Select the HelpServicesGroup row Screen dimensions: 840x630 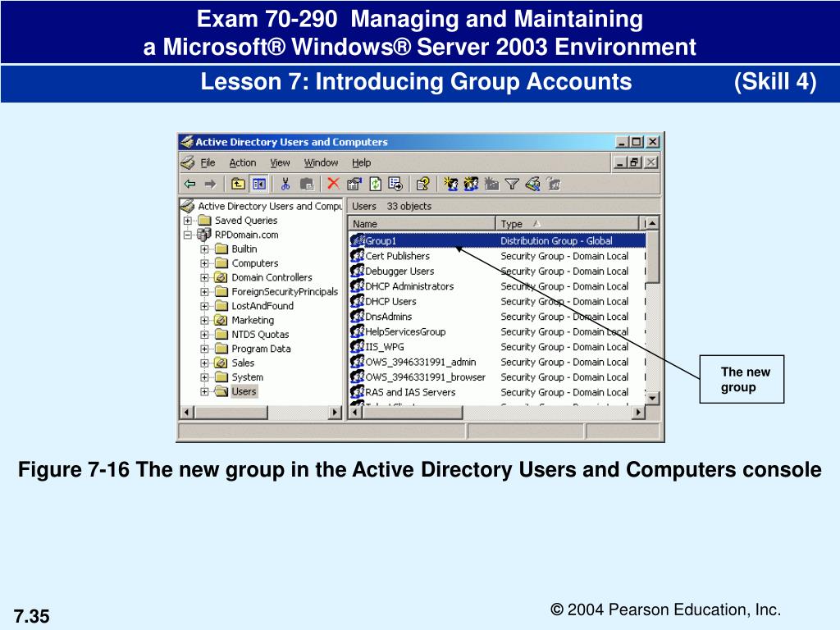pos(497,331)
